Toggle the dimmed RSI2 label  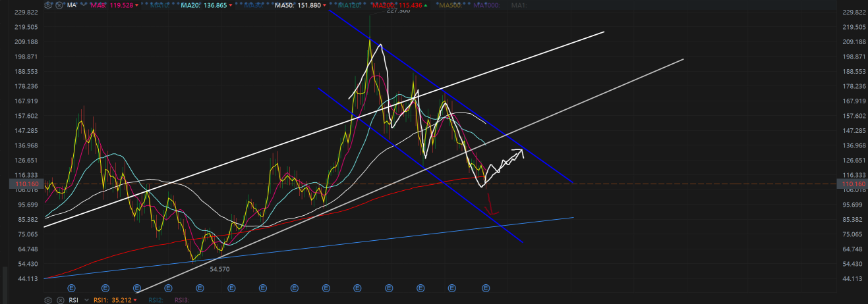(156, 300)
